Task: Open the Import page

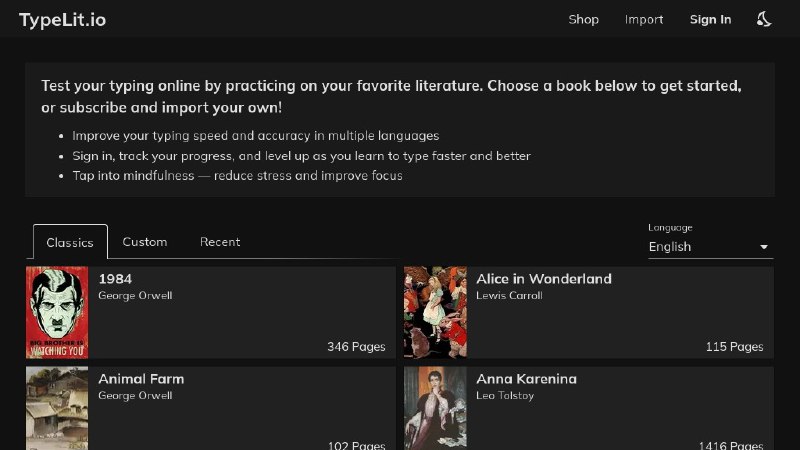Action: tap(644, 19)
